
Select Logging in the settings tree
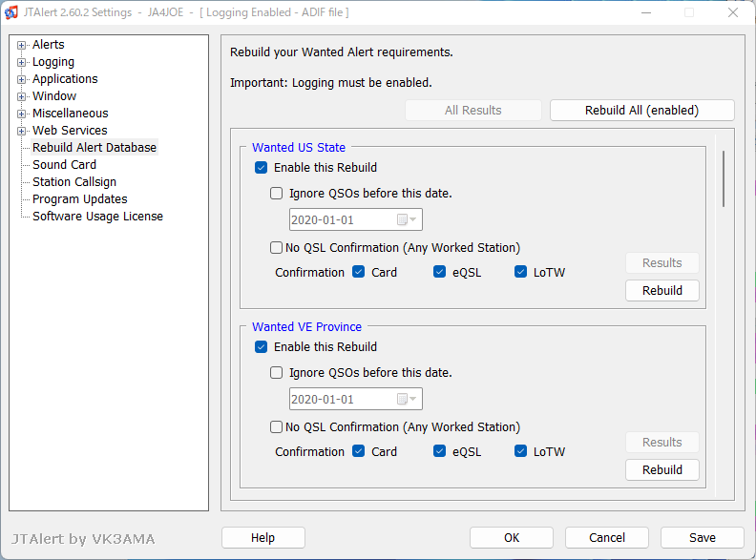(x=53, y=62)
